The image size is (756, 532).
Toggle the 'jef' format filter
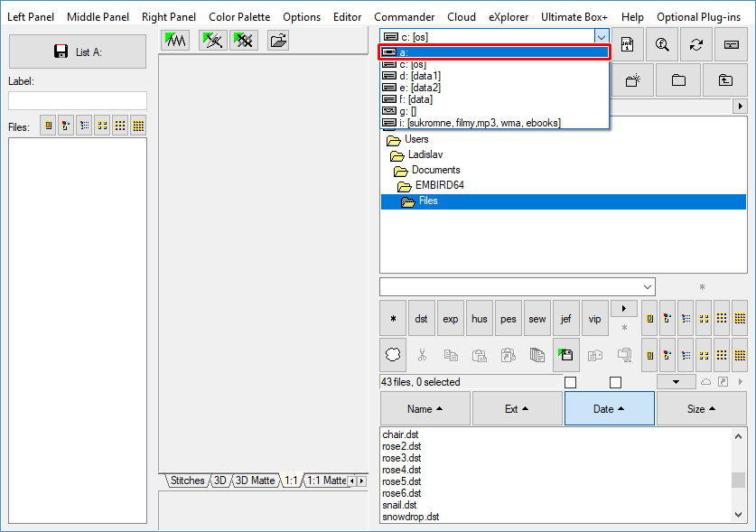pos(566,318)
